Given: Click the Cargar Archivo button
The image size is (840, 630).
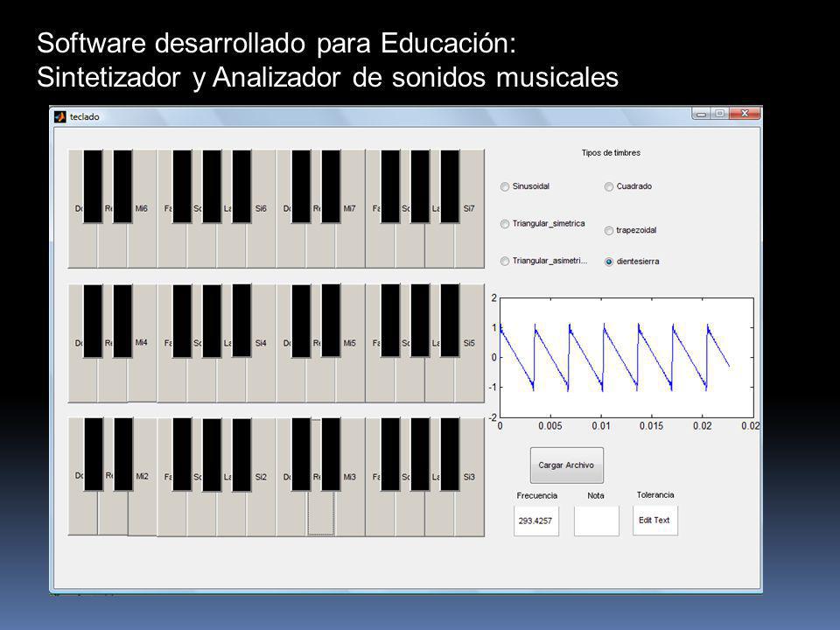Looking at the screenshot, I should [567, 465].
